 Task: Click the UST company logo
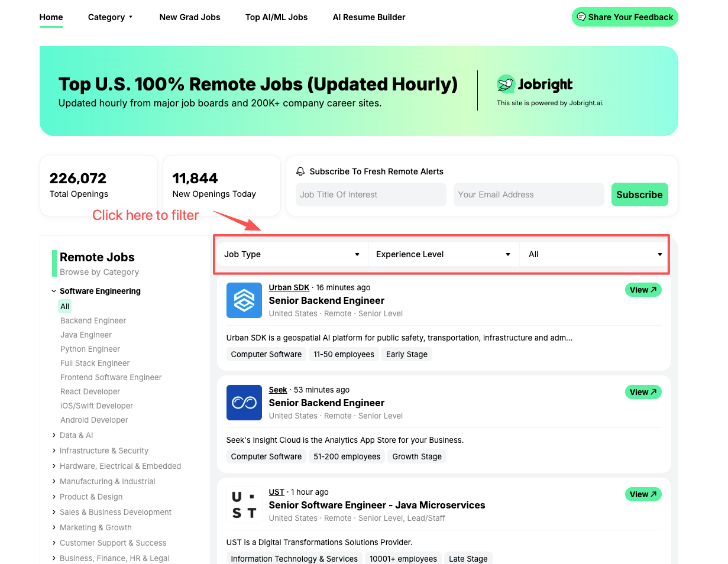[244, 504]
